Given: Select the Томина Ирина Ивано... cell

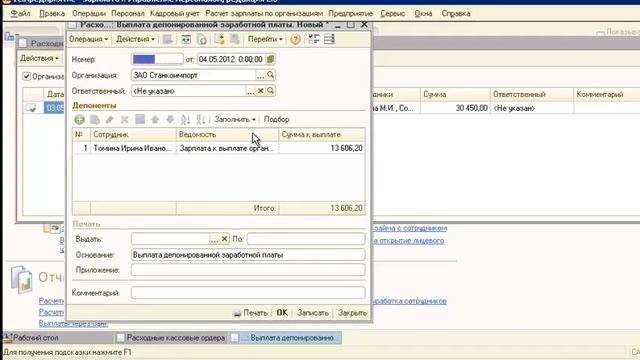Looking at the screenshot, I should pos(133,148).
